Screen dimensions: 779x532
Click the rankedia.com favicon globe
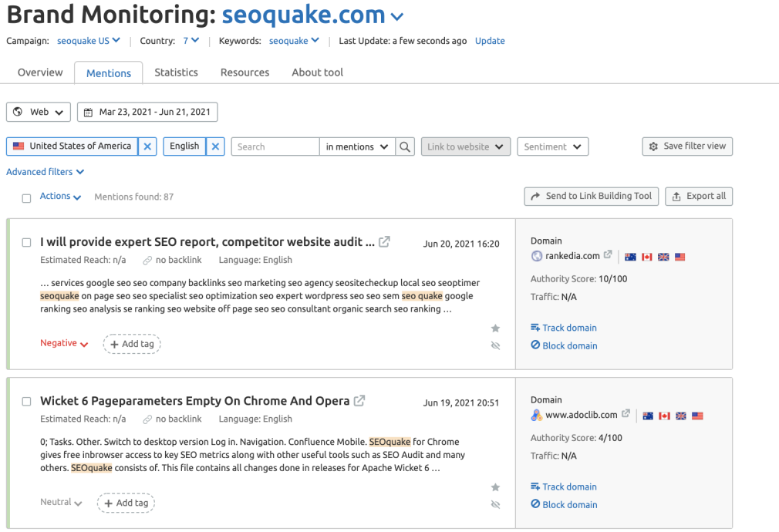tap(537, 256)
